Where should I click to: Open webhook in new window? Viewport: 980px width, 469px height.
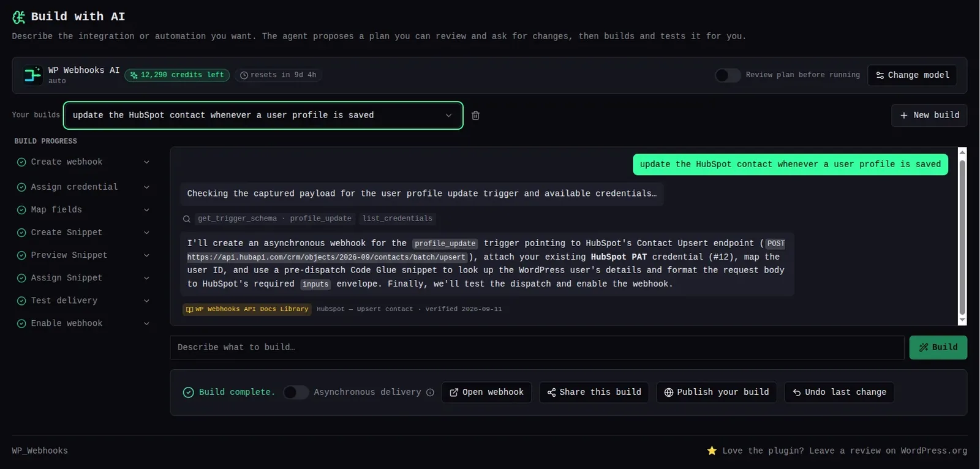pyautogui.click(x=486, y=392)
